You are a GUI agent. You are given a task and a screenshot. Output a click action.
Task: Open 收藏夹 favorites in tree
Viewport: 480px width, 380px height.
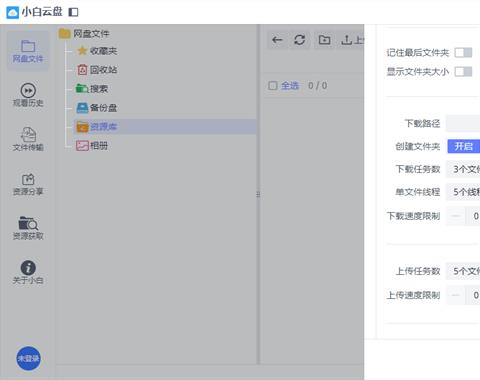(97, 51)
